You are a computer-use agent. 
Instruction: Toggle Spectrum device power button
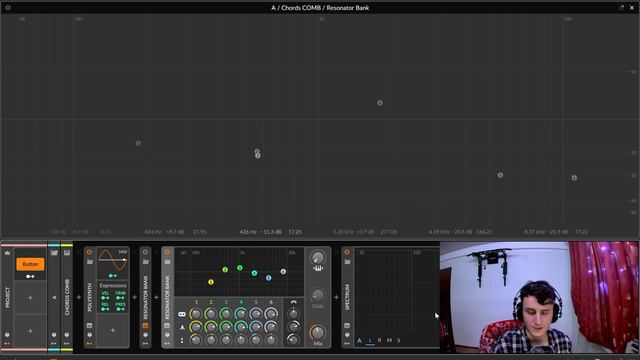[347, 252]
